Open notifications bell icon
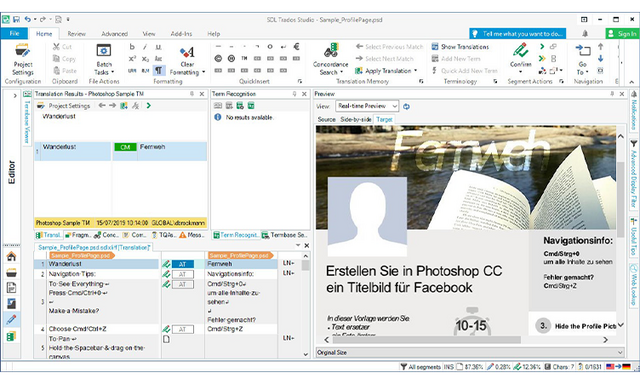This screenshot has height=384, width=640. pyautogui.click(x=585, y=33)
